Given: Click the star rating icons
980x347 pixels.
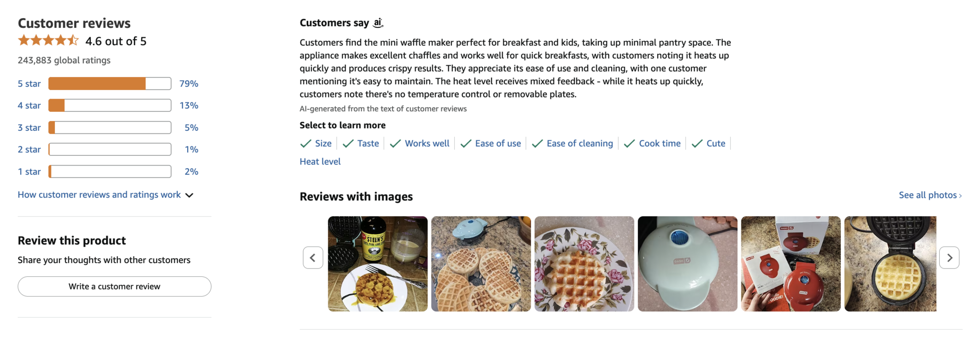Looking at the screenshot, I should 48,41.
